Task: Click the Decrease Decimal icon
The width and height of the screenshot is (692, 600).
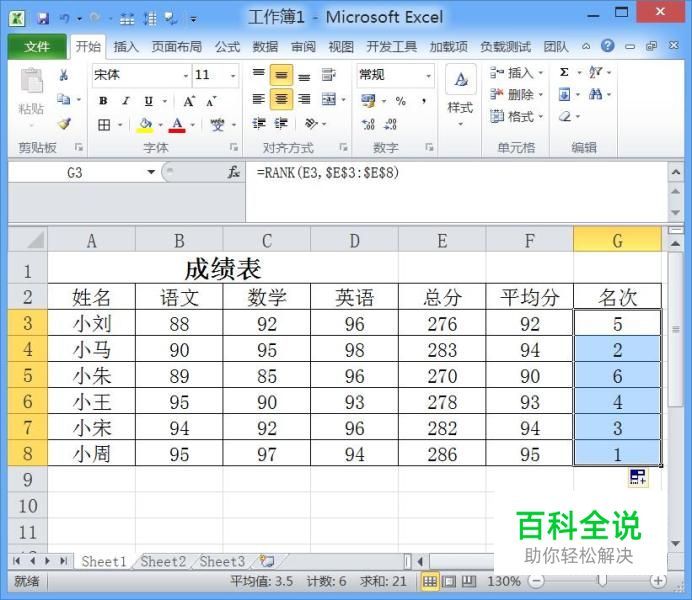Action: point(391,124)
